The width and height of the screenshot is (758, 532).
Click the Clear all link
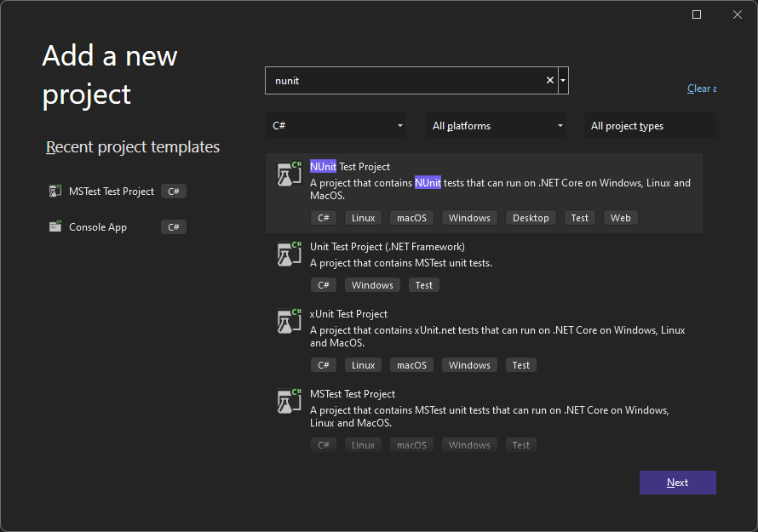pyautogui.click(x=701, y=88)
